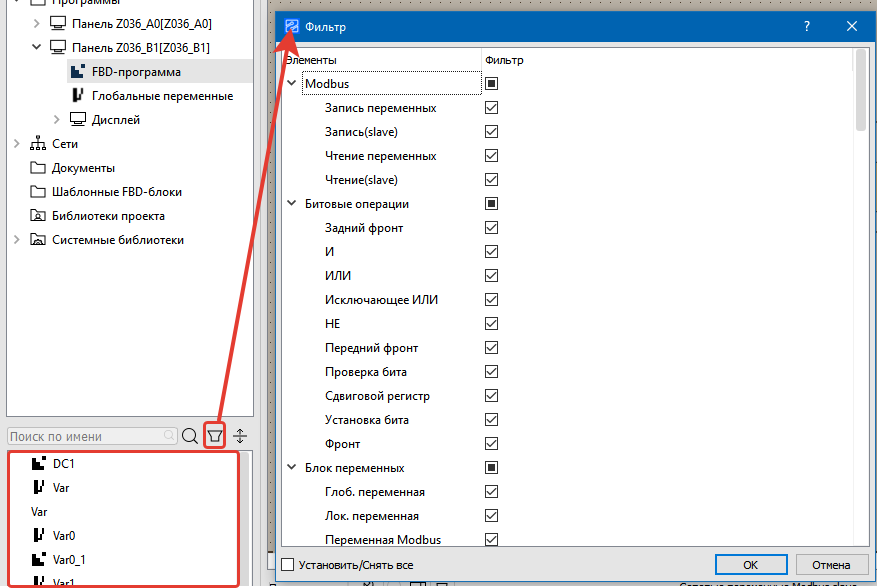This screenshot has width=877, height=588.
Task: Click the magnifier search icon
Action: pos(190,436)
